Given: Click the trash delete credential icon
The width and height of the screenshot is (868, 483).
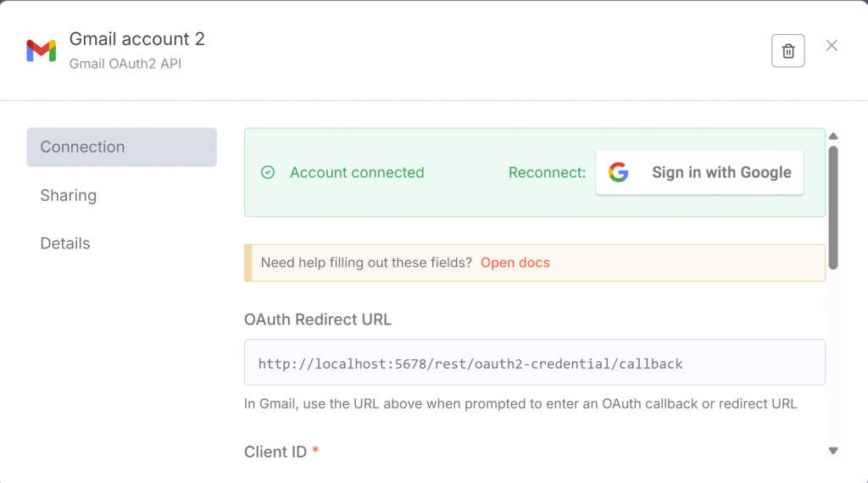Looking at the screenshot, I should pyautogui.click(x=787, y=51).
